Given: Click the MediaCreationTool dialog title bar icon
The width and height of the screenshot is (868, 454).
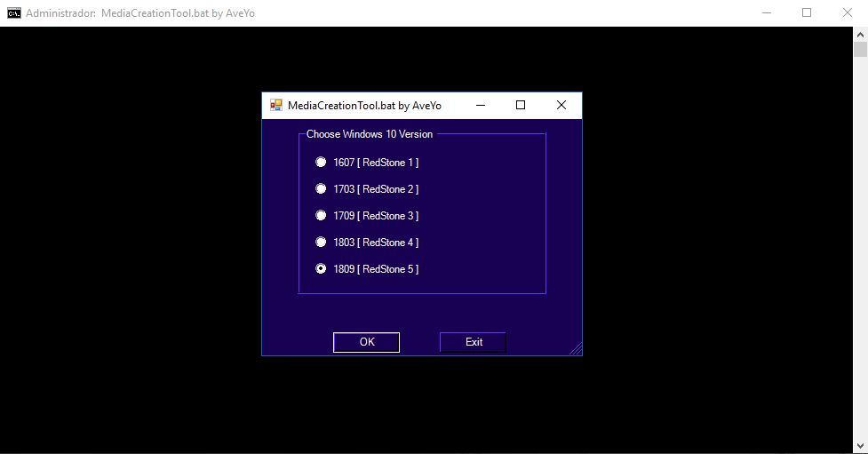Looking at the screenshot, I should point(275,105).
